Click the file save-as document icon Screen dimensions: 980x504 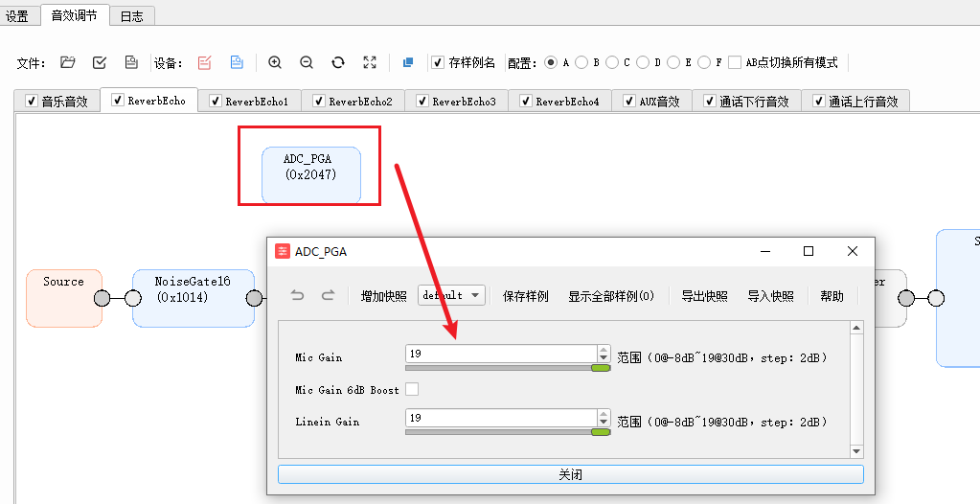[131, 62]
